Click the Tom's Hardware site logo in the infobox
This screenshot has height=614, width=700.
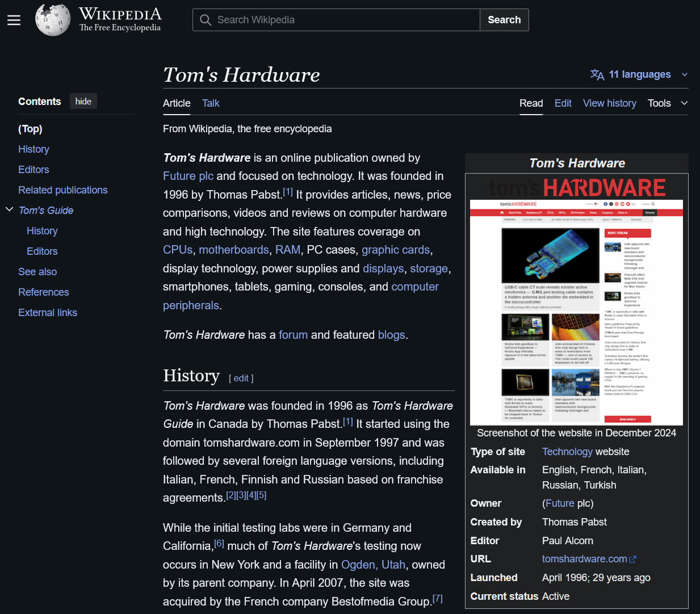[x=576, y=187]
